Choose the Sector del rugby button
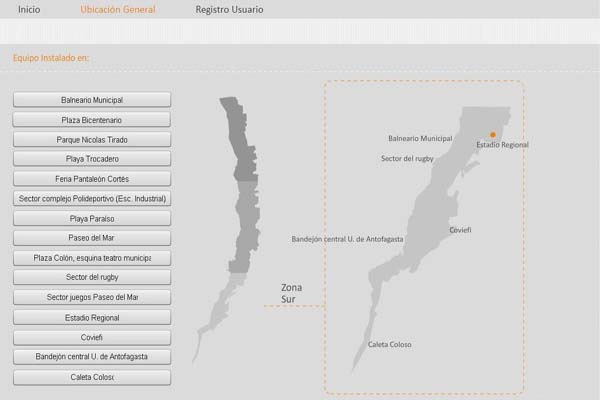The width and height of the screenshot is (600, 400). [x=92, y=277]
